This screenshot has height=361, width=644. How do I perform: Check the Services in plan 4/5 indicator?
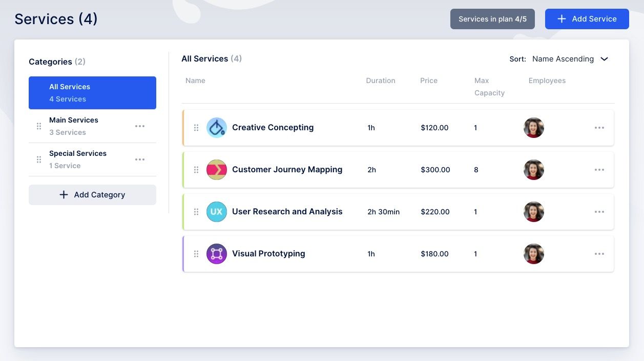(492, 18)
